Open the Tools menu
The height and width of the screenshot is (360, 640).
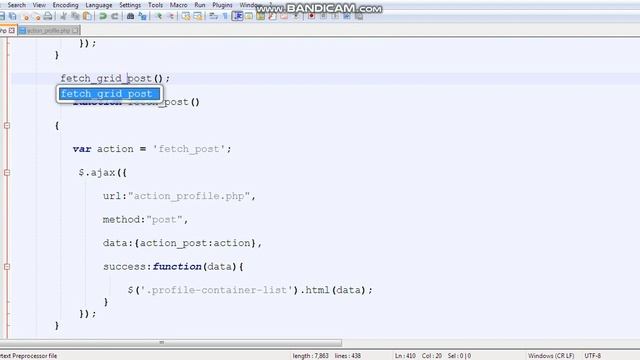coord(156,5)
